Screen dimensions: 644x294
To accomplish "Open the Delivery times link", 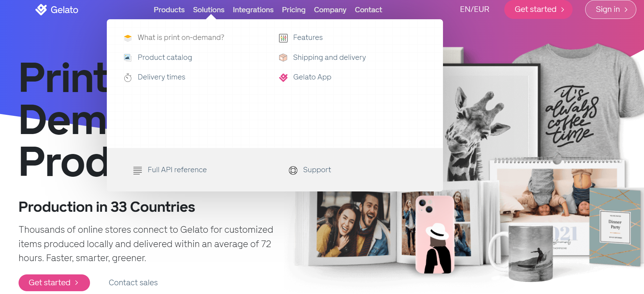I will (161, 77).
